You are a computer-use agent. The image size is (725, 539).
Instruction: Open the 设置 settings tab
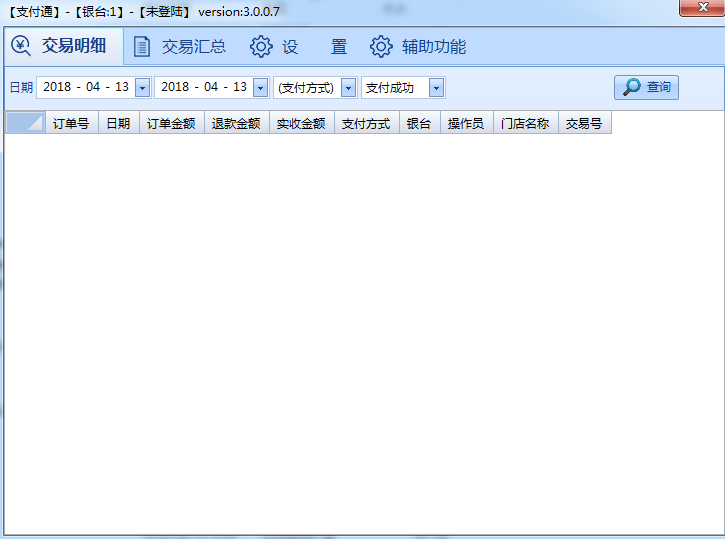314,47
